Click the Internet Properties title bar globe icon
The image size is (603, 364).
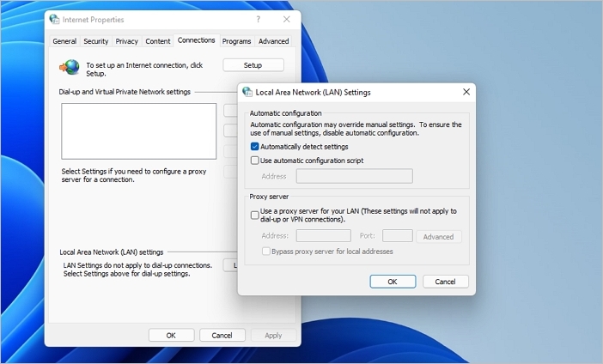pos(55,20)
